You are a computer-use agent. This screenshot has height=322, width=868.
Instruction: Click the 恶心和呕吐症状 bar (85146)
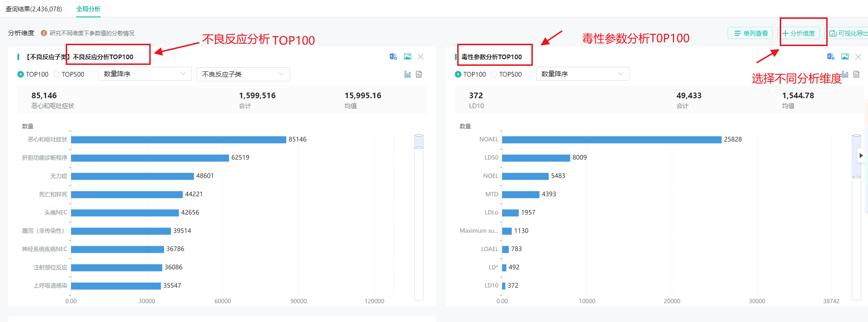tap(178, 140)
